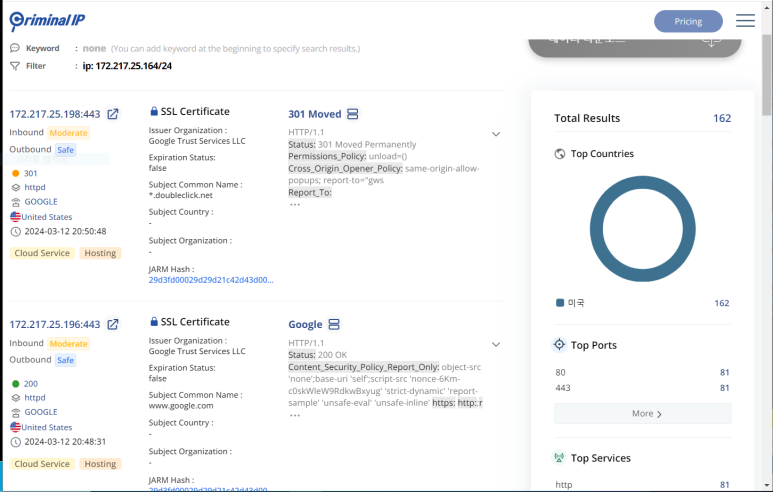Open the 172.217.25.196:443 result link
Image resolution: width=773 pixels, height=492 pixels.
click(x=55, y=324)
